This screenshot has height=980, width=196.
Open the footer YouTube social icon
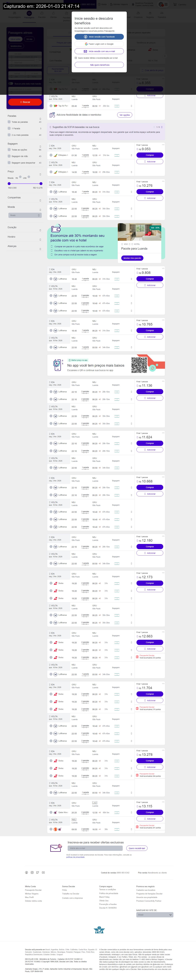43,873
